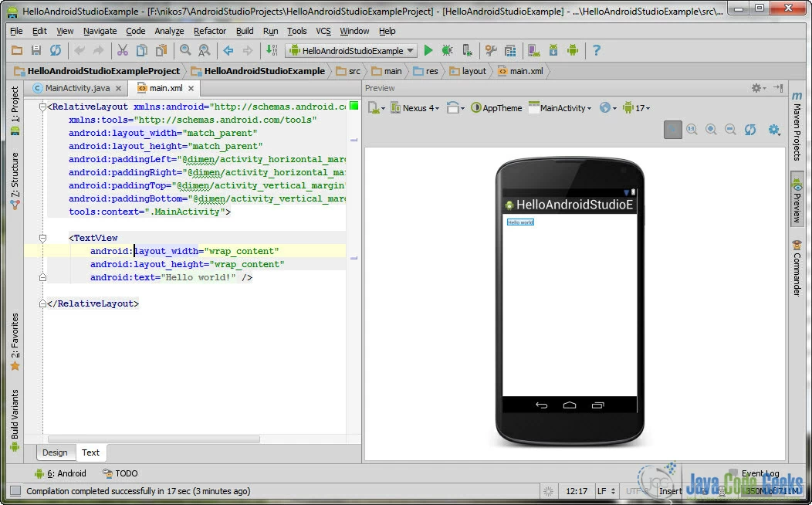812x505 pixels.
Task: Click the Copy toolbar icon
Action: (x=141, y=50)
